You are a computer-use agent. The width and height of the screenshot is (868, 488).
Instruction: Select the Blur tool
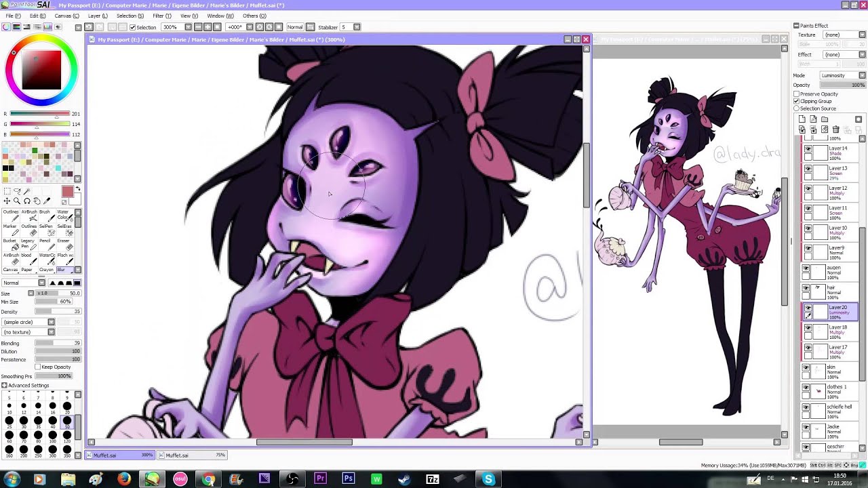pyautogui.click(x=64, y=269)
